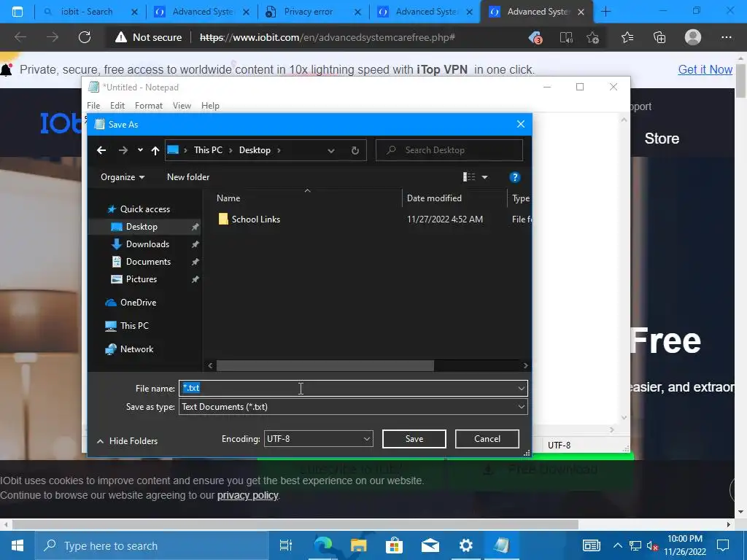Click the Save button
This screenshot has height=560, width=747.
(x=414, y=438)
